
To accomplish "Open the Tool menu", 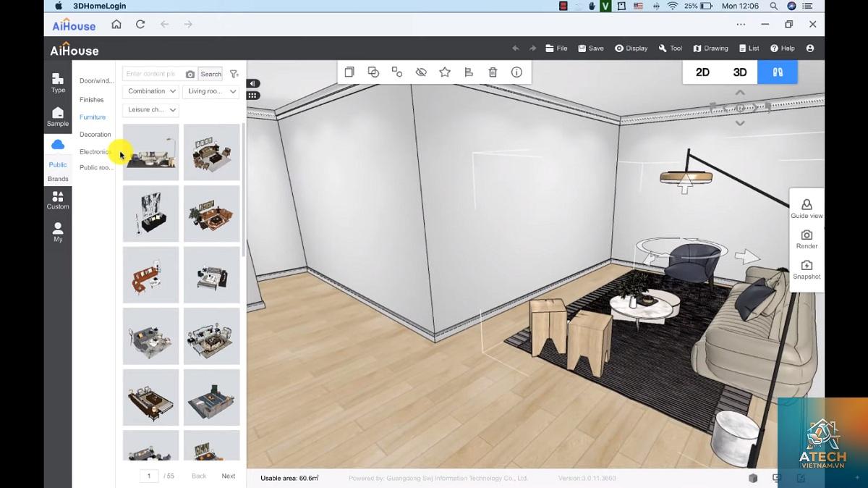I will 671,49.
